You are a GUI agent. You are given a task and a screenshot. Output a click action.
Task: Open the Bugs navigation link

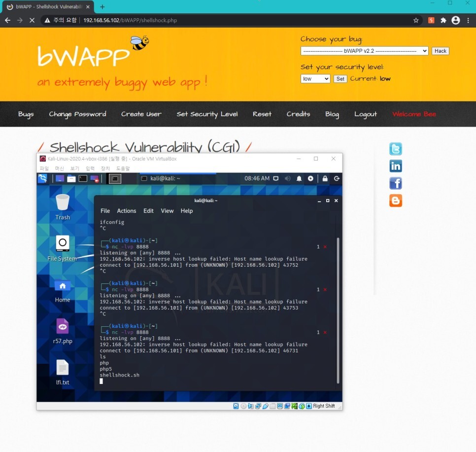[x=26, y=114]
